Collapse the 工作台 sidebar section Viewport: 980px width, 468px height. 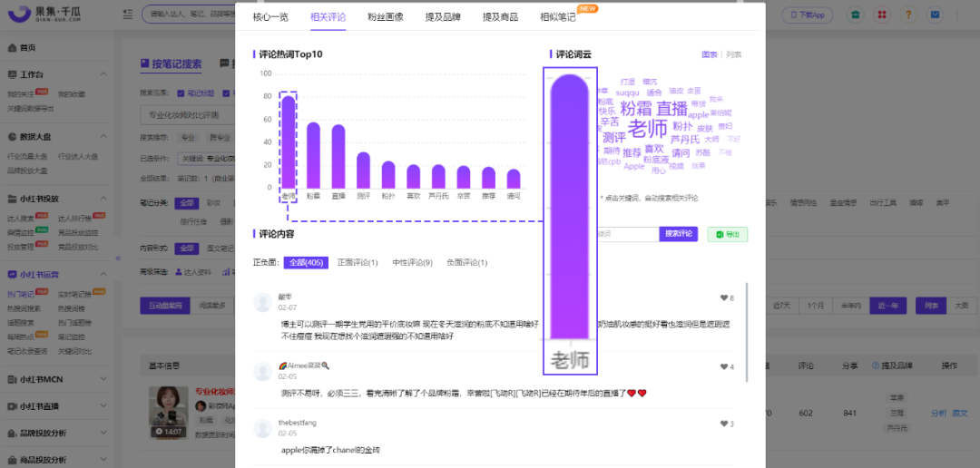point(103,74)
